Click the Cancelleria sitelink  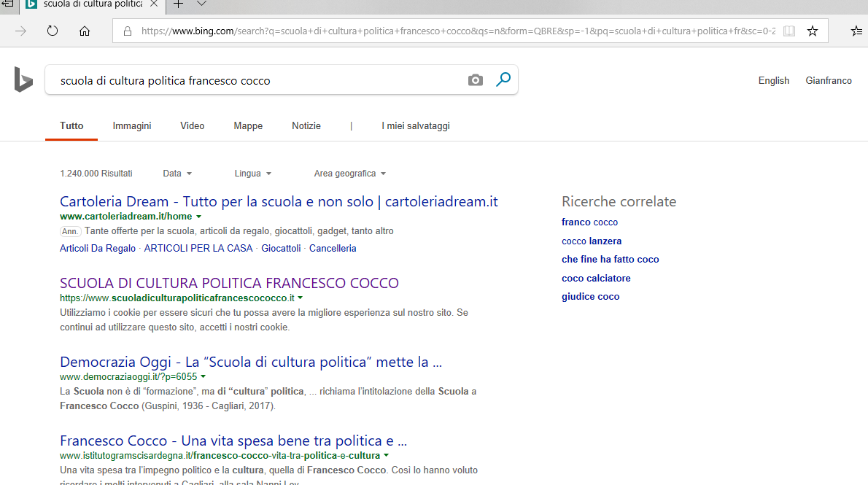333,248
